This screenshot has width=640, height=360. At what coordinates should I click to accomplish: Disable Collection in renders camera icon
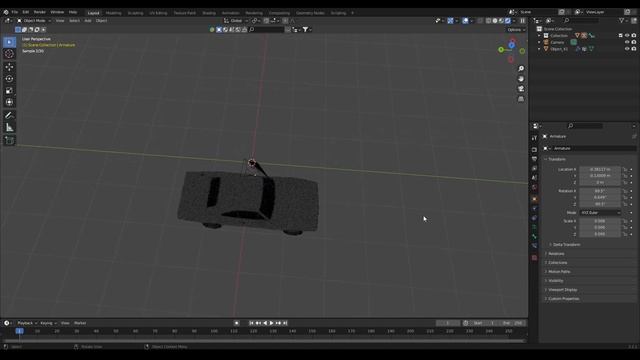[633, 36]
